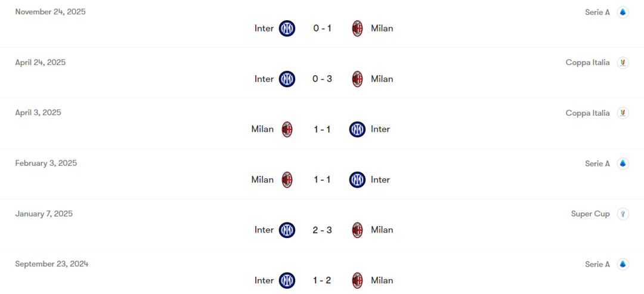Image resolution: width=644 pixels, height=294 pixels.
Task: Click the November 24, 2025 date label
Action: pos(50,12)
